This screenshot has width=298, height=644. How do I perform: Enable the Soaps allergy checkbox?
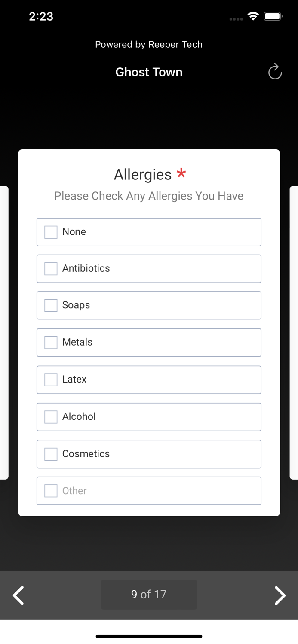pyautogui.click(x=51, y=305)
